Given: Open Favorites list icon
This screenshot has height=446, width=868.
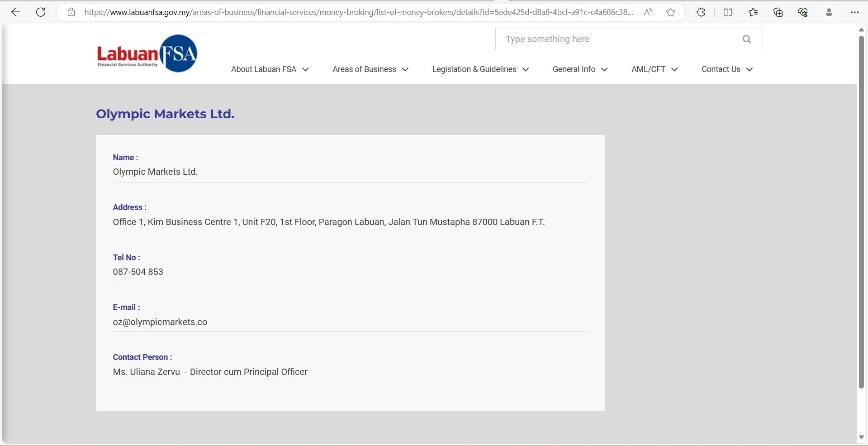Looking at the screenshot, I should [753, 12].
